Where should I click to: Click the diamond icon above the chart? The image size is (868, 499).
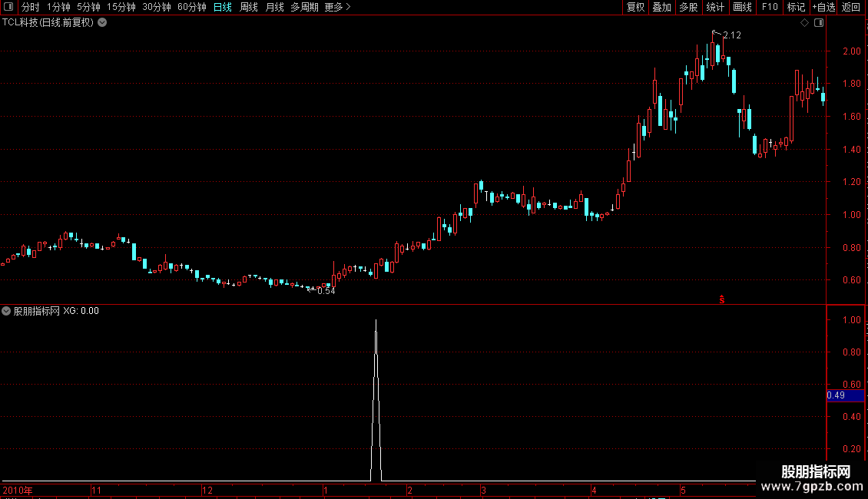click(x=805, y=23)
